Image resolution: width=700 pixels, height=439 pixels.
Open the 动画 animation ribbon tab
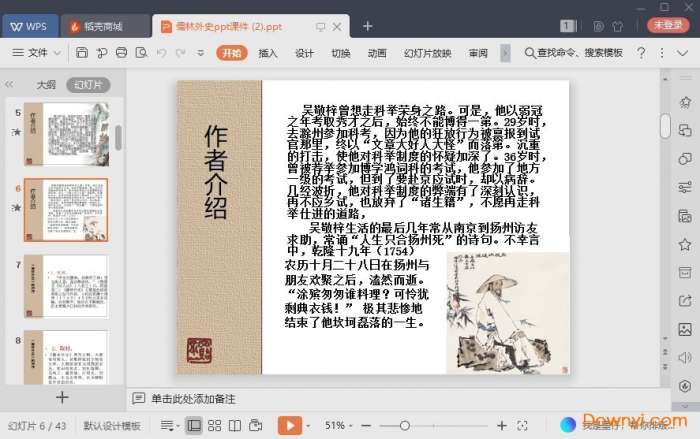coord(377,53)
